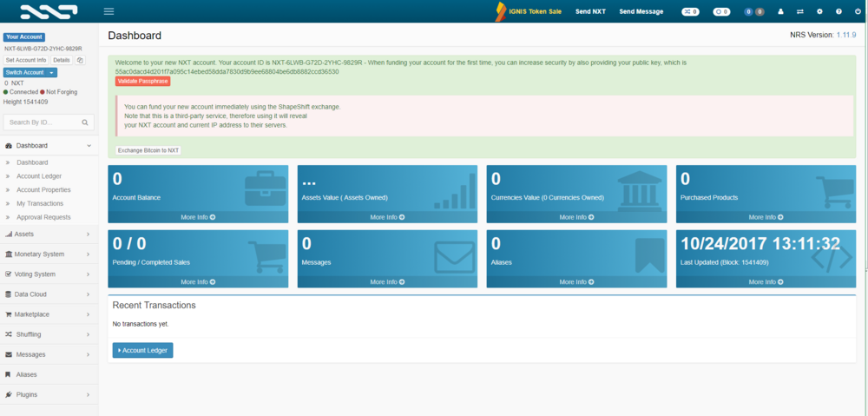
Task: Open Account Properties in sidebar
Action: 43,190
